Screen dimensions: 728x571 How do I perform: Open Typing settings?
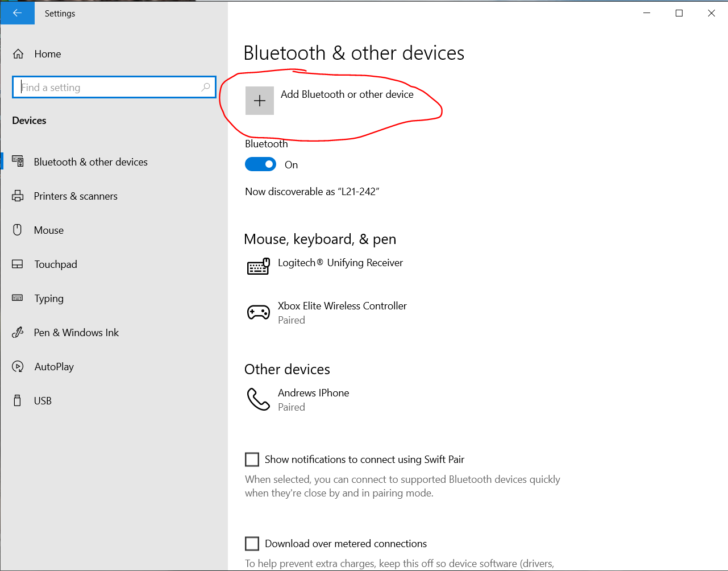[49, 299]
